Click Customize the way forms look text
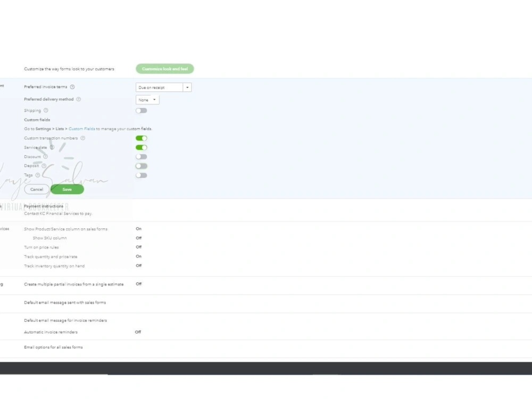Image resolution: width=532 pixels, height=399 pixels. [x=69, y=69]
